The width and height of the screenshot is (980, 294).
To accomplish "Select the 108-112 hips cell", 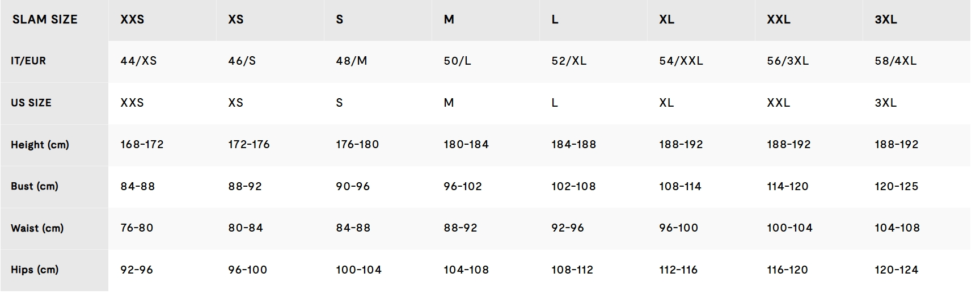I will [572, 270].
